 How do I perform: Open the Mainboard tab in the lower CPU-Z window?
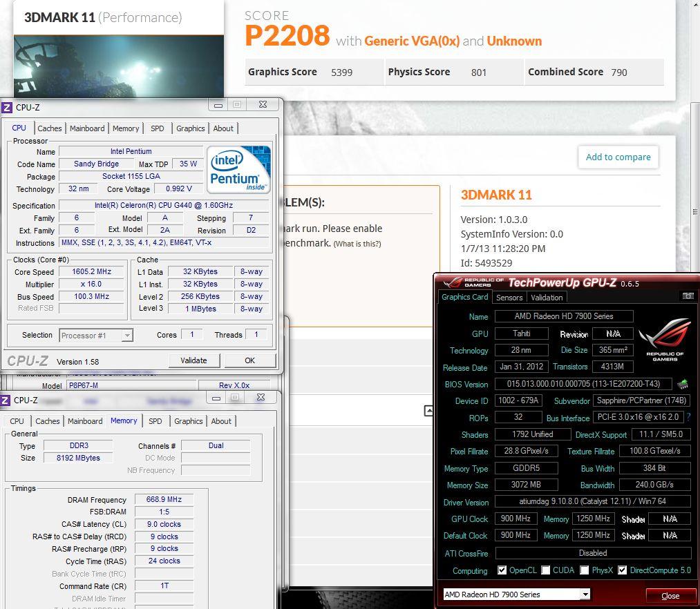point(85,421)
